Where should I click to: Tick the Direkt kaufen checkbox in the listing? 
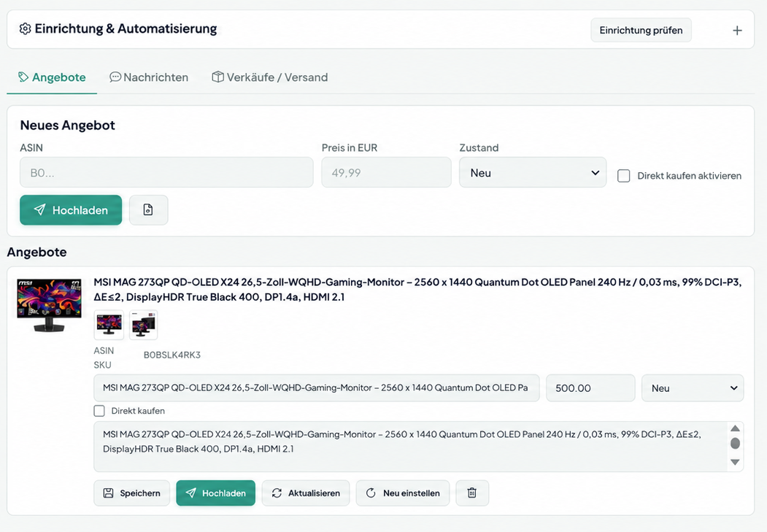[99, 411]
